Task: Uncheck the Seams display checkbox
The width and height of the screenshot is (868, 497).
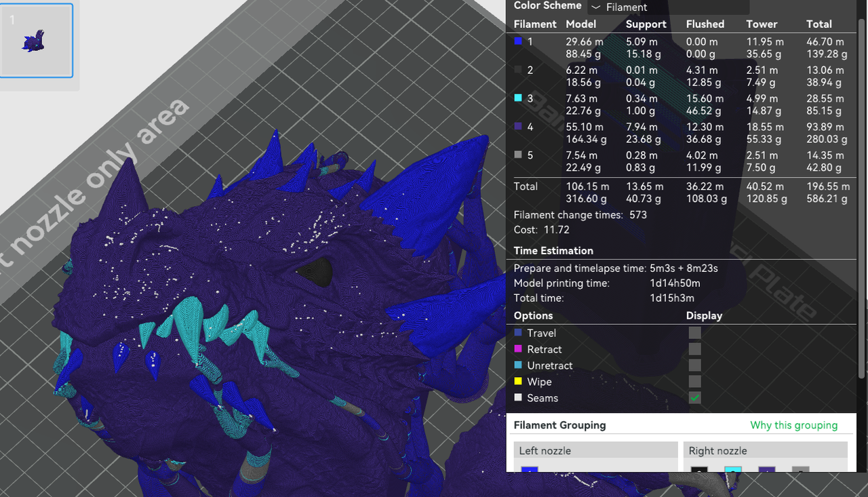Action: [694, 398]
